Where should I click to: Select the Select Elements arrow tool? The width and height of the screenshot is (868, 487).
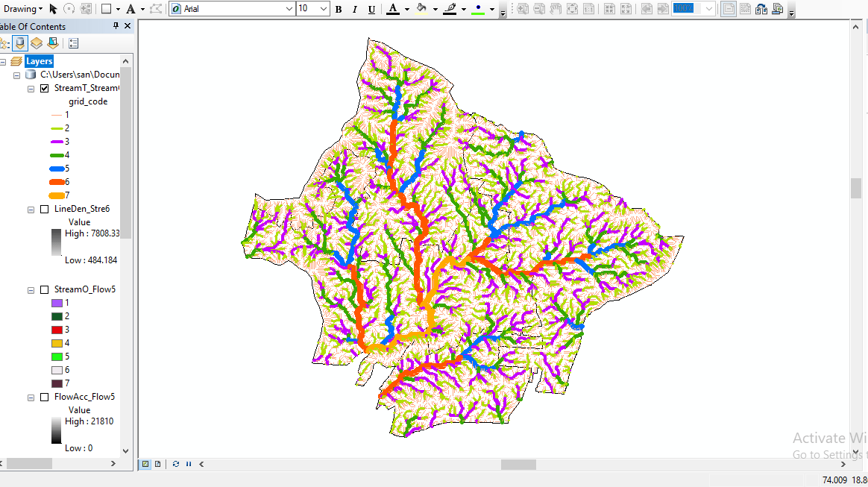pos(53,9)
